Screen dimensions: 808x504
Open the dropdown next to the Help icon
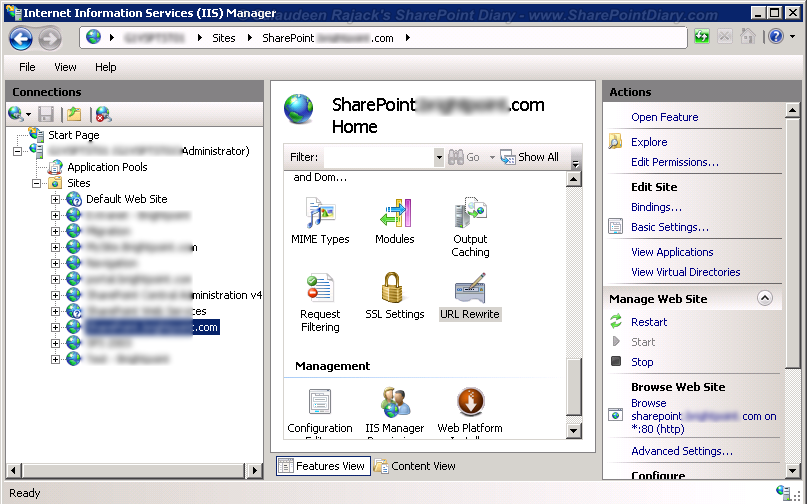tap(793, 37)
